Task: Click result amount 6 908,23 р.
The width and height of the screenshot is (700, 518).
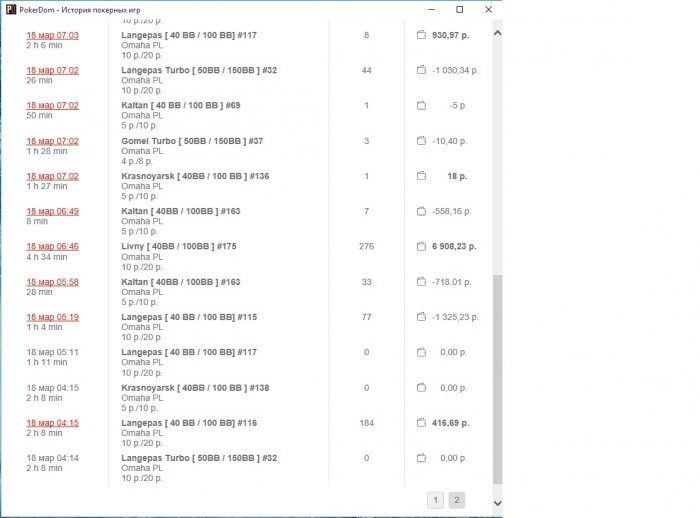Action: coord(454,246)
